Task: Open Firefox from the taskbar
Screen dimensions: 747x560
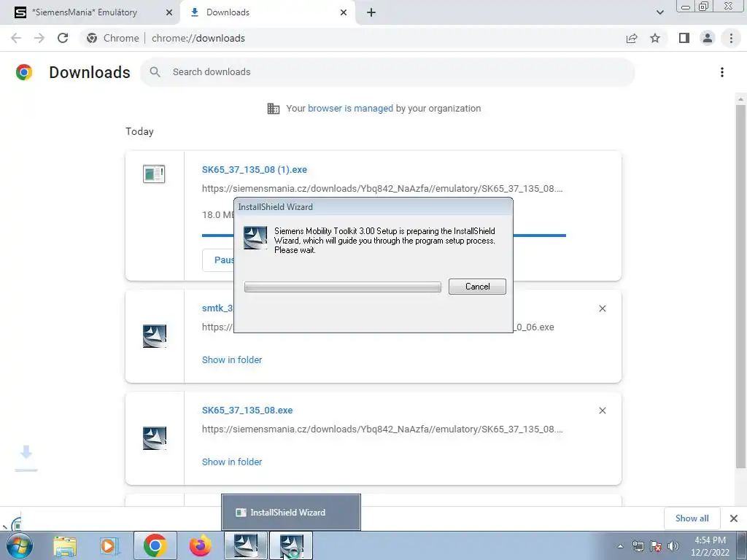Action: (x=200, y=546)
